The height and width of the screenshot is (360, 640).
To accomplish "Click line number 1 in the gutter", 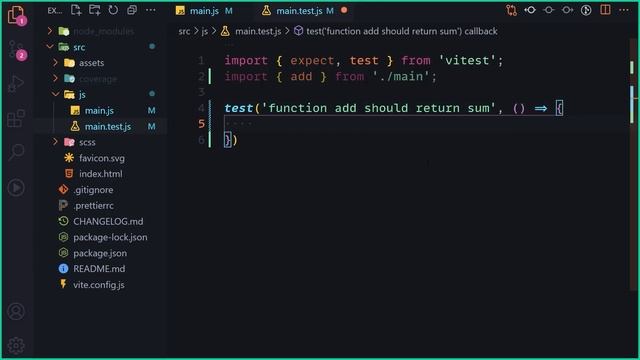I will 201,61.
